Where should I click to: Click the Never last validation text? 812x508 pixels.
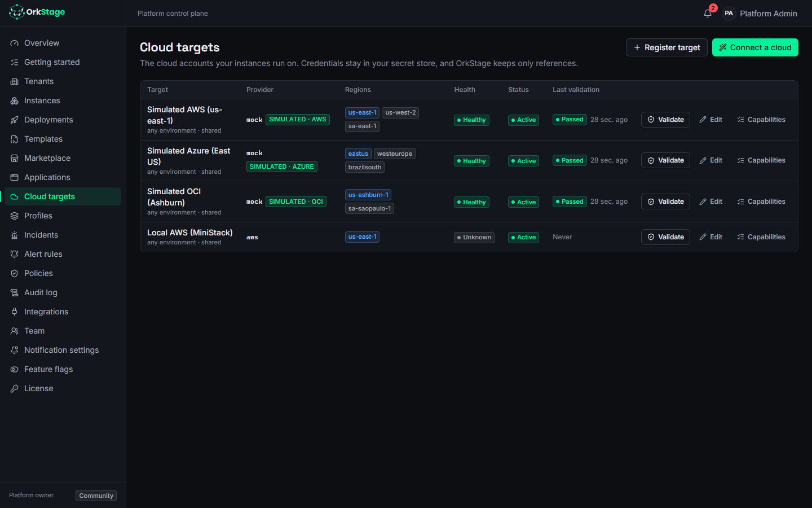point(562,237)
